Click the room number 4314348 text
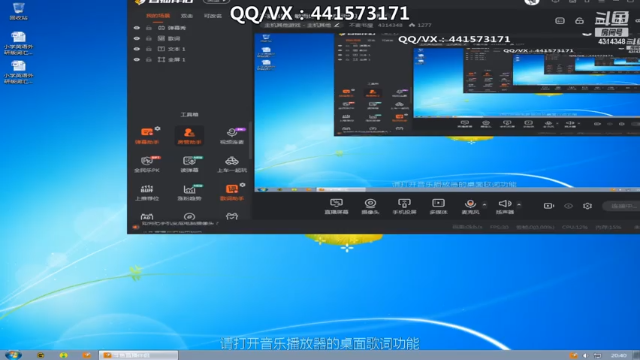The height and width of the screenshot is (360, 640). [390, 25]
